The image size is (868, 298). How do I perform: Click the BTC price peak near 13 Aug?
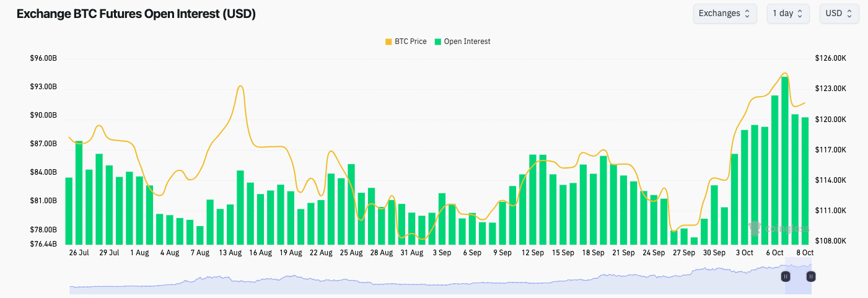(x=240, y=86)
